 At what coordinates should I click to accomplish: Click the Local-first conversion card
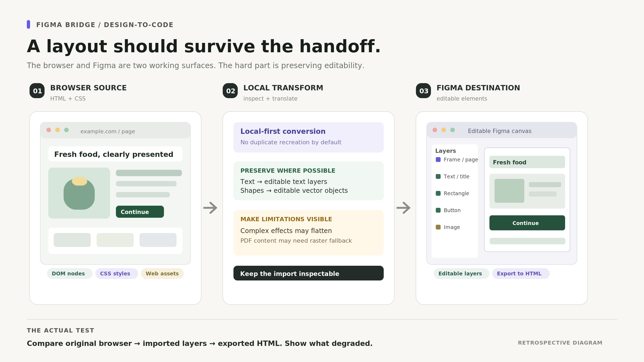coord(308,137)
